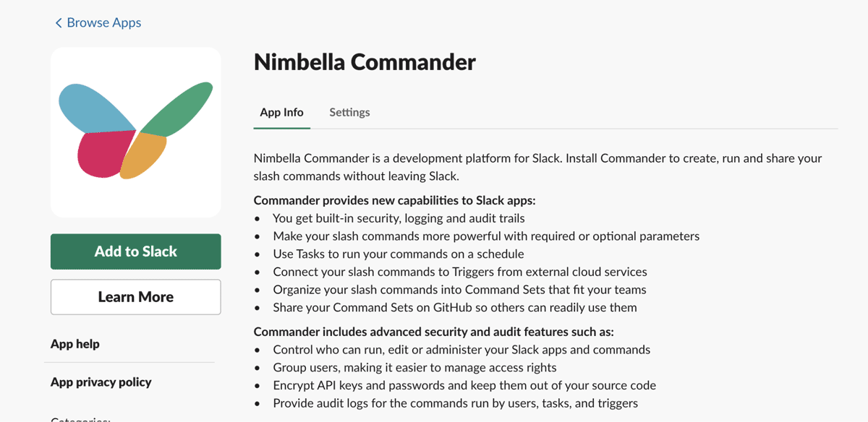Open the App help link

point(75,344)
